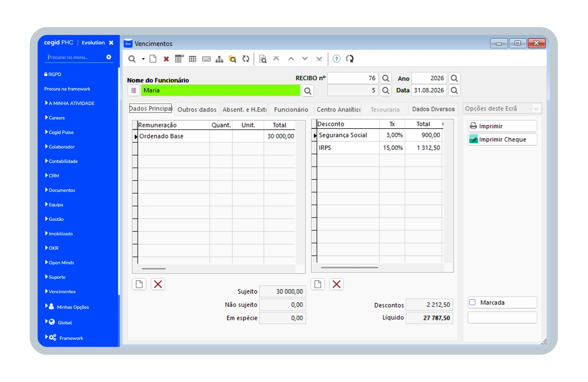Open the table grid view icon
This screenshot has height=382, width=588.
[x=192, y=59]
